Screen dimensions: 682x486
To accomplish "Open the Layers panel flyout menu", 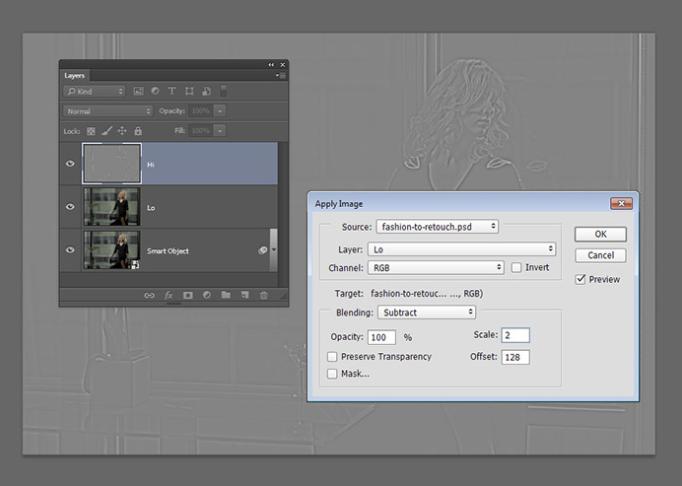I will [281, 76].
